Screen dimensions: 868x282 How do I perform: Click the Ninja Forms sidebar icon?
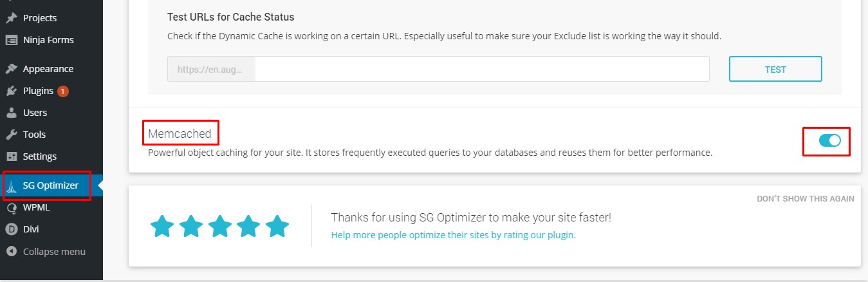click(x=12, y=40)
